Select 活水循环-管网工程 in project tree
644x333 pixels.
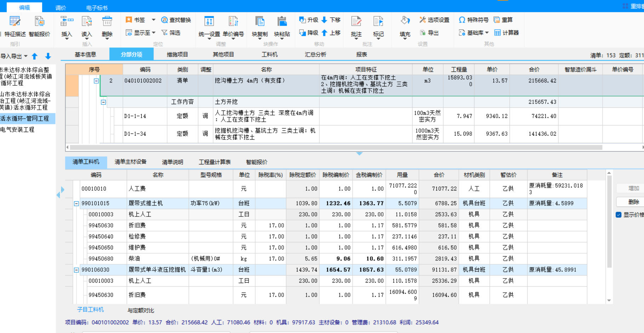27,118
